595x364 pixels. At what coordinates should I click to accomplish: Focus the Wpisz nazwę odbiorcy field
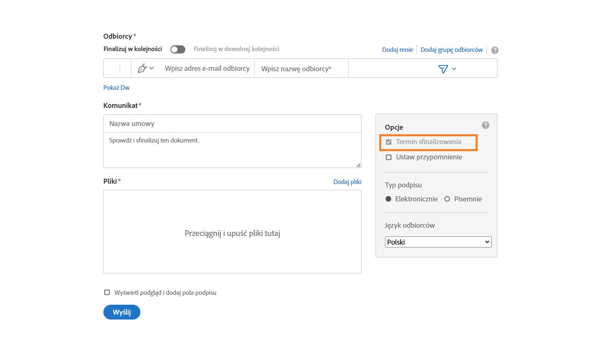click(301, 68)
